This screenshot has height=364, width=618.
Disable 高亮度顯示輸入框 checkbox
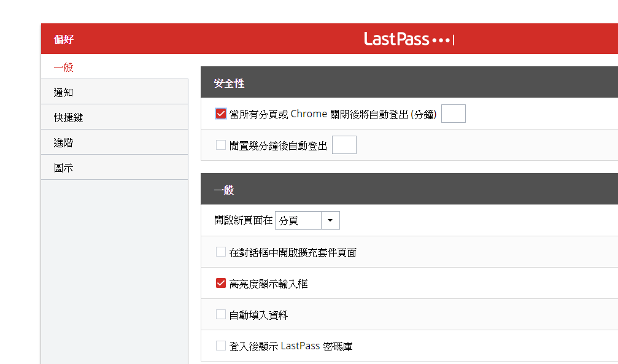(x=221, y=283)
